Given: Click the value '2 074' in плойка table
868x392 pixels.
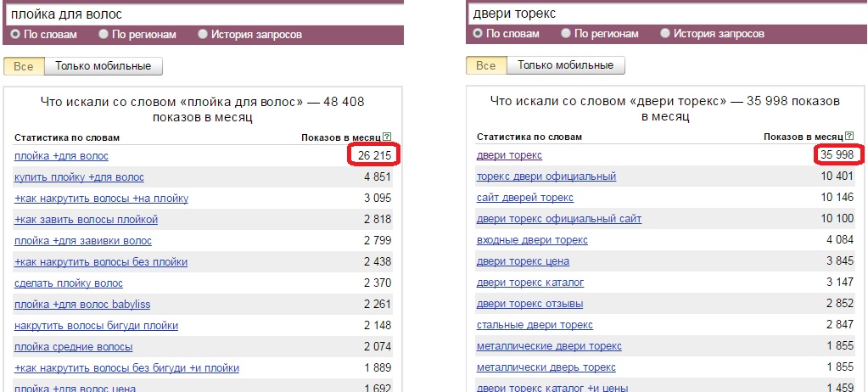Looking at the screenshot, I should tap(378, 347).
